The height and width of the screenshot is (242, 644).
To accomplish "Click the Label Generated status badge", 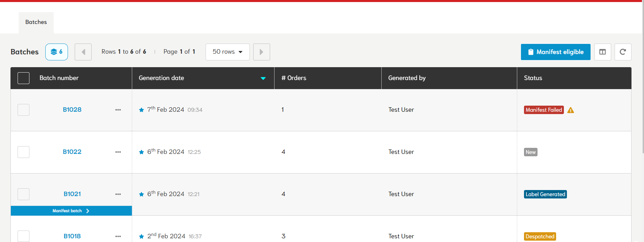I will [545, 194].
